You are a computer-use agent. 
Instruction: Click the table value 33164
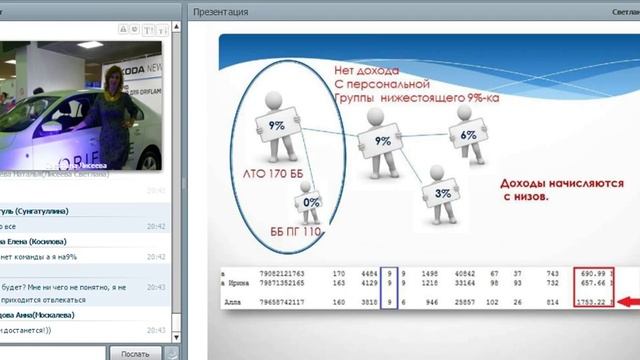(465, 283)
